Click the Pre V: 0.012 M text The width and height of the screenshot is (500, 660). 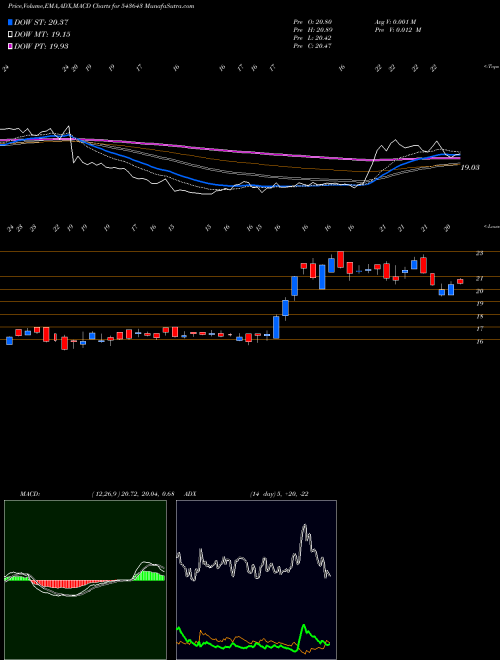coord(397,30)
